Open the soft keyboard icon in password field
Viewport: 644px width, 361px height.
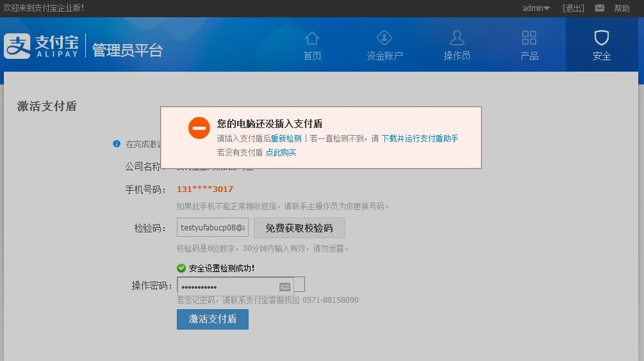(285, 287)
